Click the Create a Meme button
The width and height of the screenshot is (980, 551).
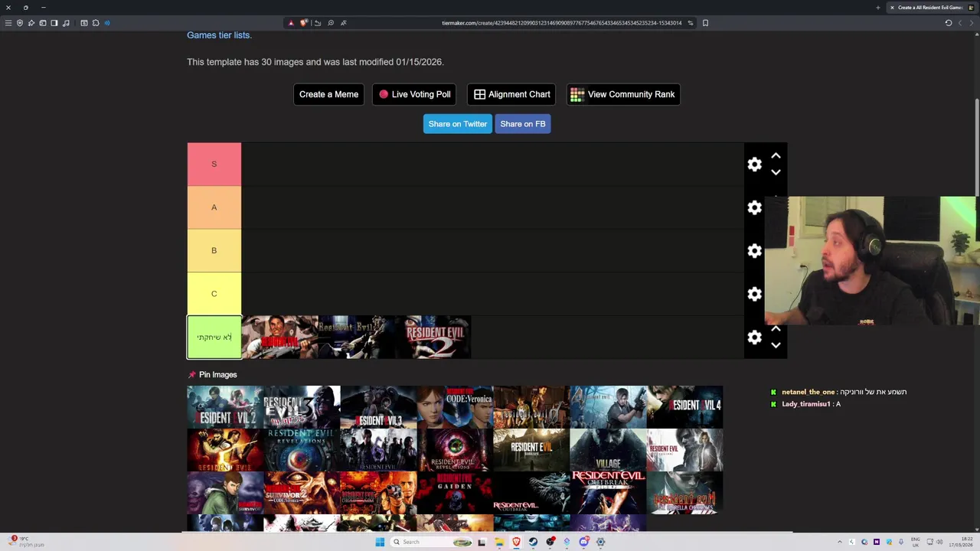328,94
